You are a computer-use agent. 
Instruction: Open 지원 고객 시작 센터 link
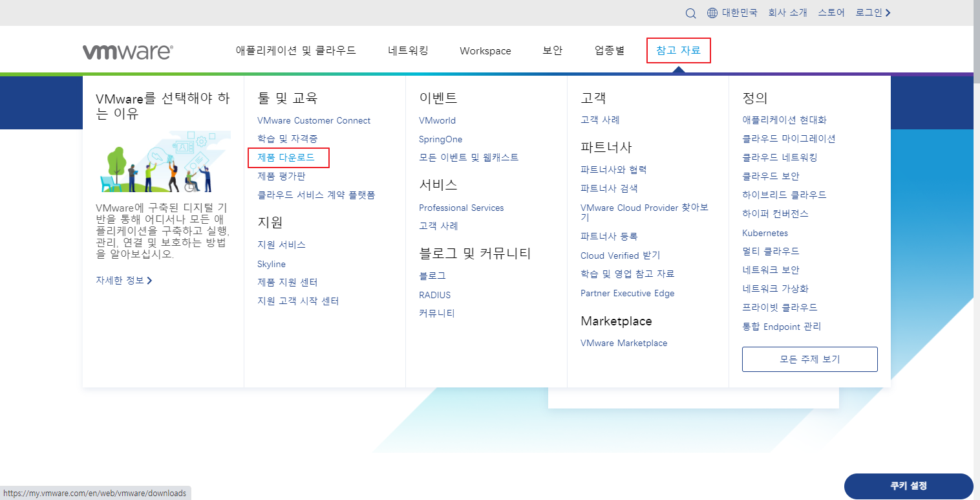[298, 301]
